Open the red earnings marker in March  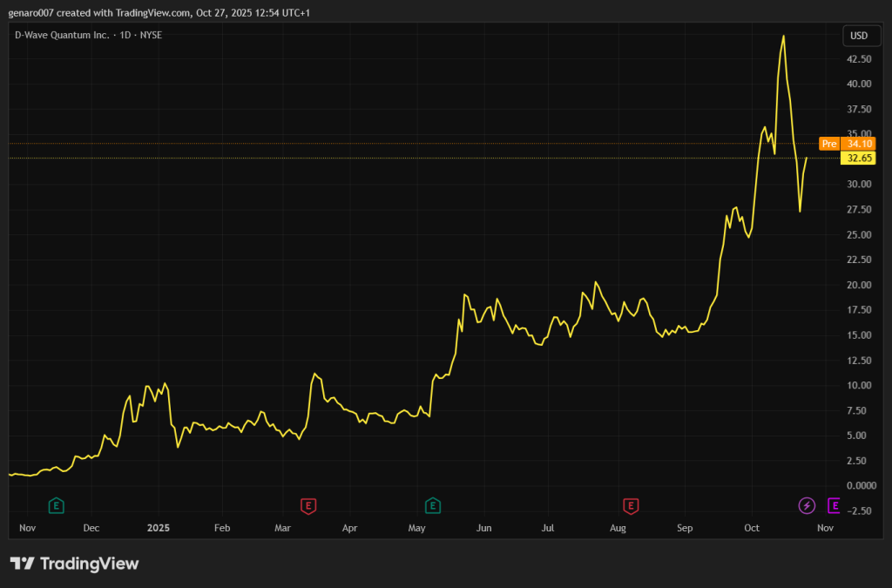[x=307, y=504]
